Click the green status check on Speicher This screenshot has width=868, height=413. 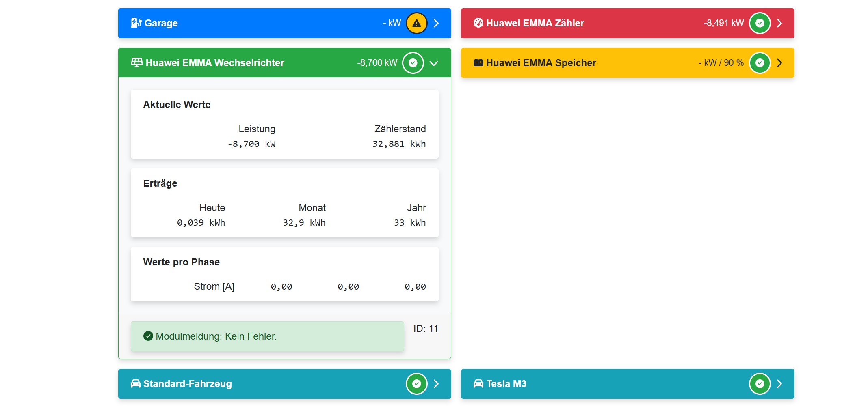[x=760, y=63]
